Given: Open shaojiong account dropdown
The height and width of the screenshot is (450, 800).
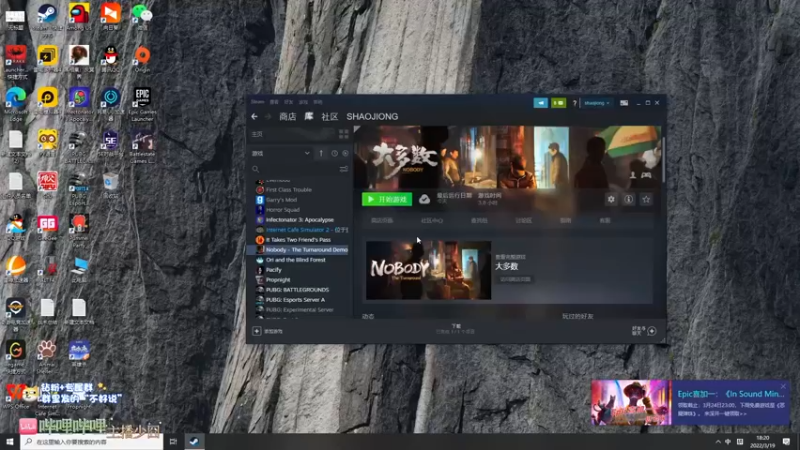Looking at the screenshot, I should coord(596,103).
